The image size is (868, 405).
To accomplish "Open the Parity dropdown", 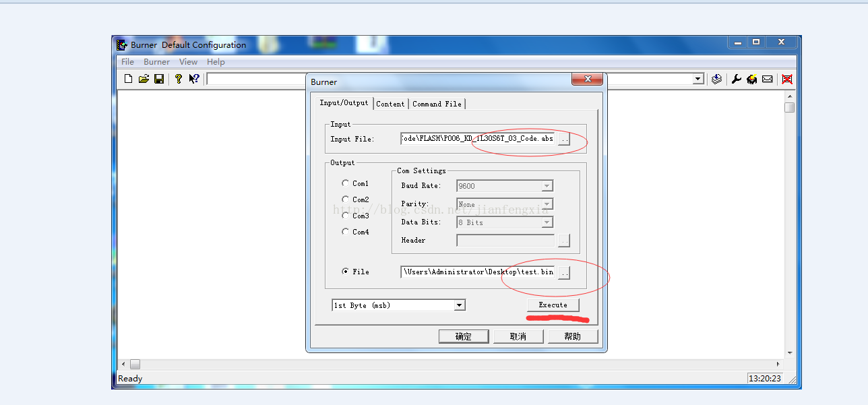I will point(547,204).
